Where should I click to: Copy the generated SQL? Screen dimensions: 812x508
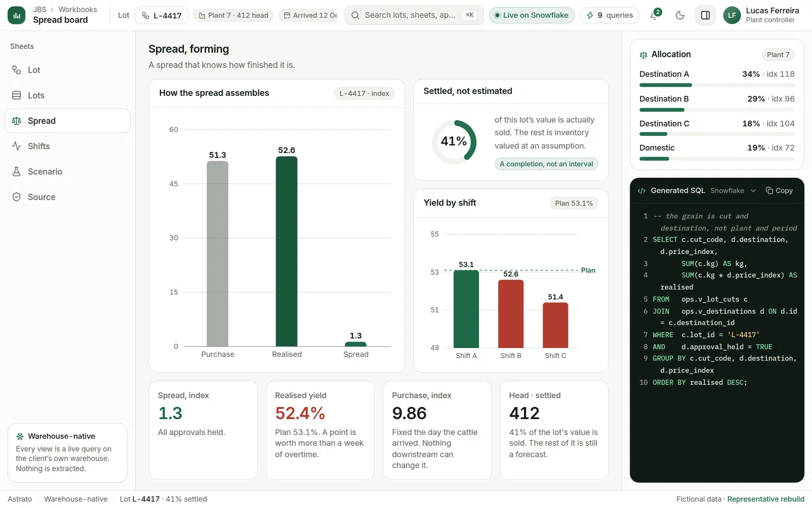pos(780,190)
